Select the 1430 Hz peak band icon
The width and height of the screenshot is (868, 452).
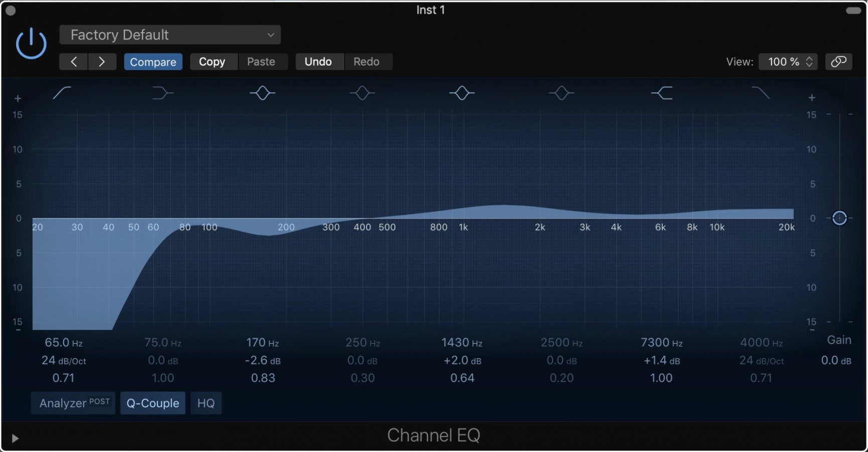tap(462, 93)
